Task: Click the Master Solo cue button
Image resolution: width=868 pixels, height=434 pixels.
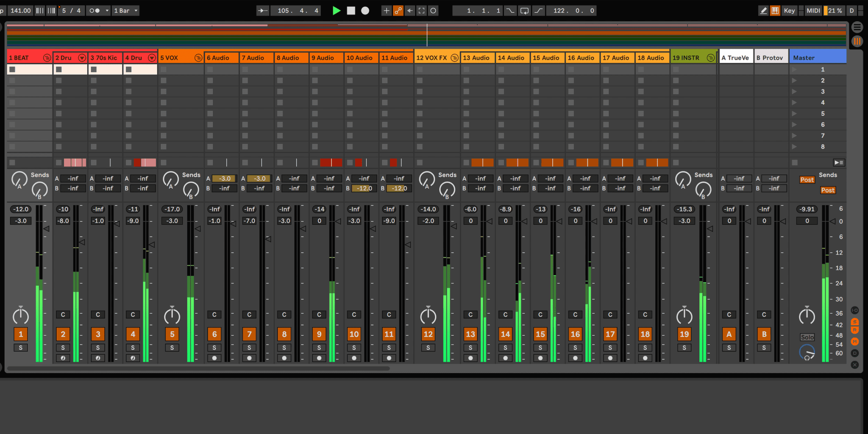Action: point(807,337)
